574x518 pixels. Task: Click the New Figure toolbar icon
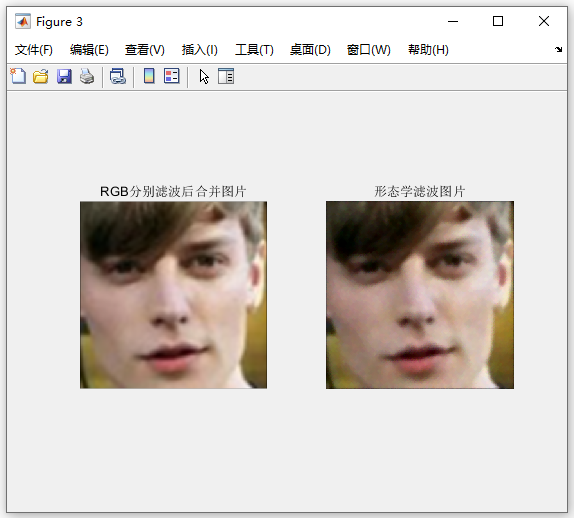tap(18, 77)
